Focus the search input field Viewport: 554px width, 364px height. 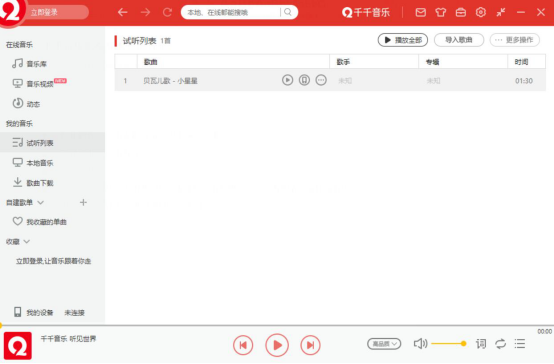click(231, 12)
